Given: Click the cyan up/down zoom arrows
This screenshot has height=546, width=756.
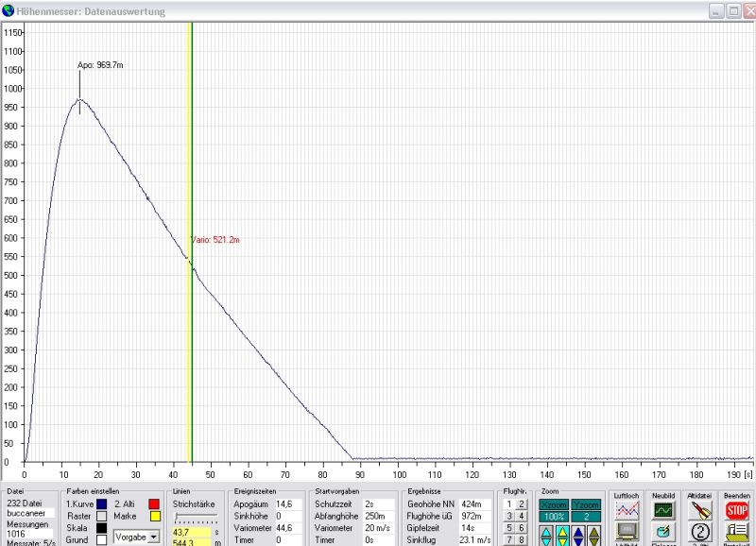Looking at the screenshot, I should coord(546,536).
